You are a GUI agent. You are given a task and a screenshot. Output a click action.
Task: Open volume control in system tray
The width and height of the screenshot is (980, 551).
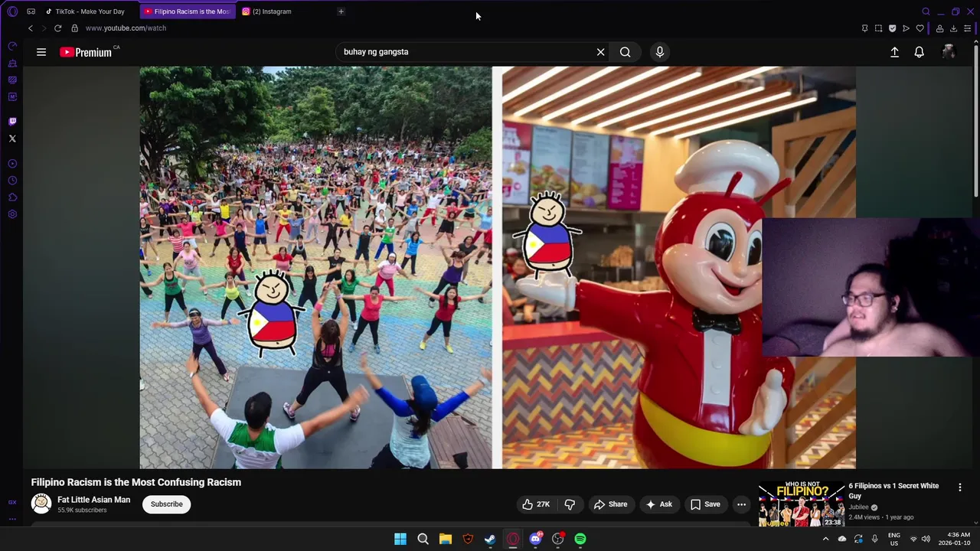tap(926, 539)
